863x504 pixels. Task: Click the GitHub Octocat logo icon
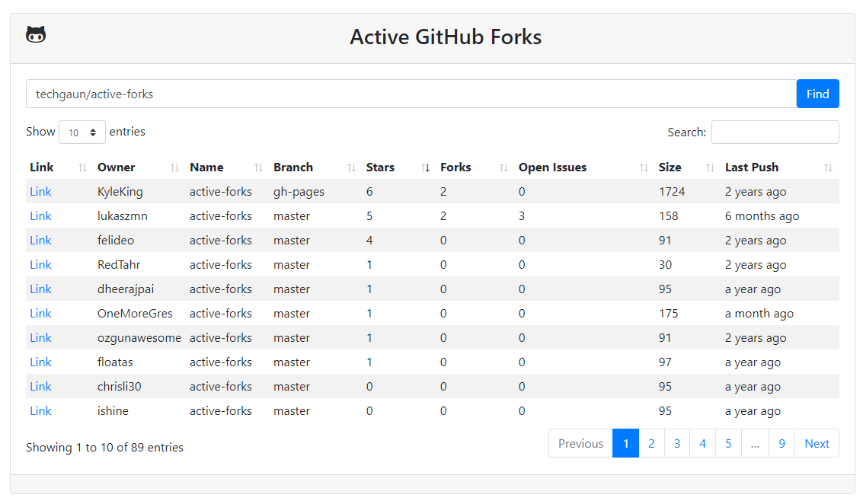[x=36, y=35]
